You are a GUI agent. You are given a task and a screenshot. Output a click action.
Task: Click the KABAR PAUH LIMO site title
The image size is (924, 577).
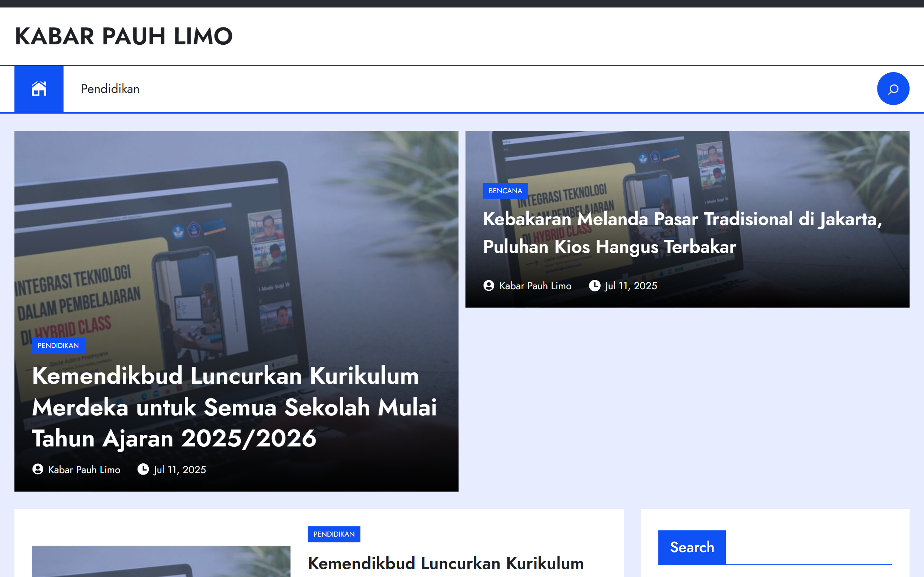click(x=123, y=36)
